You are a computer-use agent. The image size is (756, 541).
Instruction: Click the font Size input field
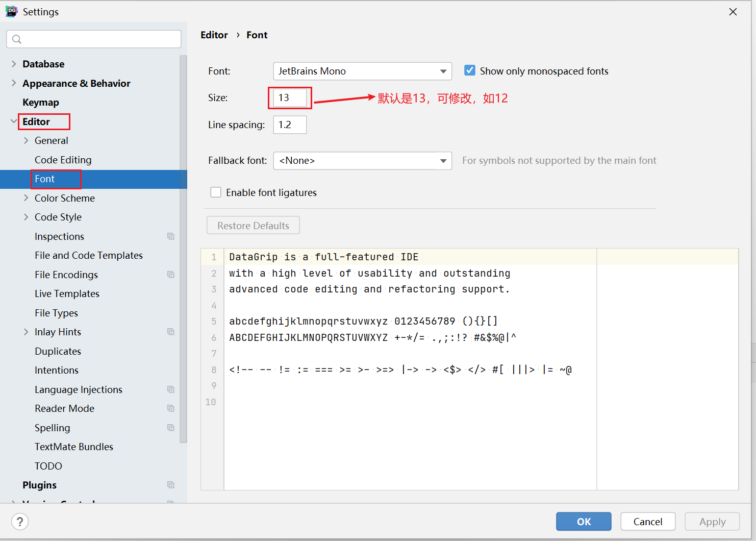(289, 98)
